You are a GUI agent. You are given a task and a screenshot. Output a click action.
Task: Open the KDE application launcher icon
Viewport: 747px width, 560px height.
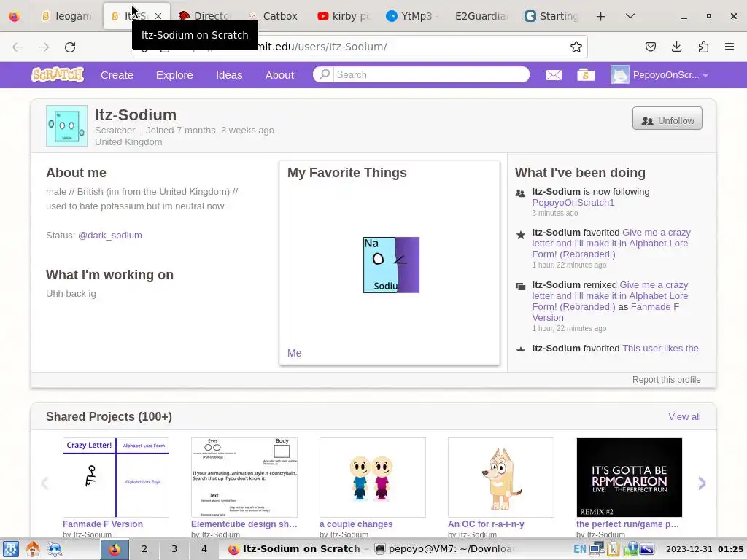[x=10, y=549]
